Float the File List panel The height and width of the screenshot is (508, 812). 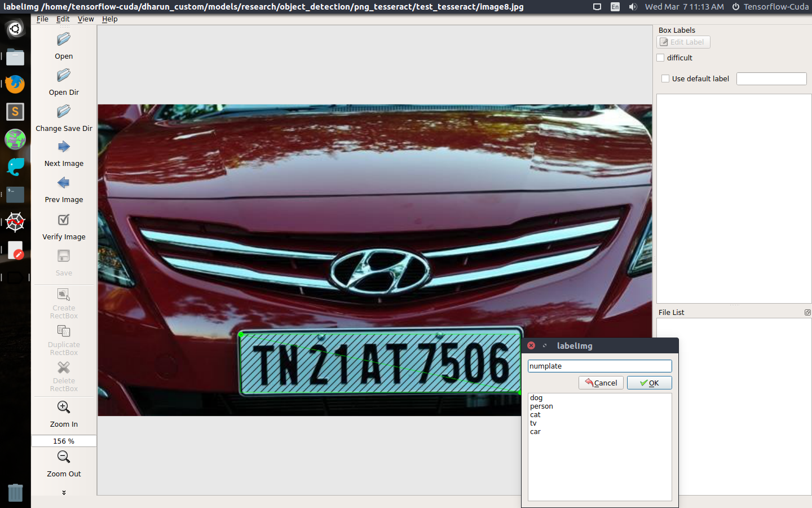tap(807, 312)
